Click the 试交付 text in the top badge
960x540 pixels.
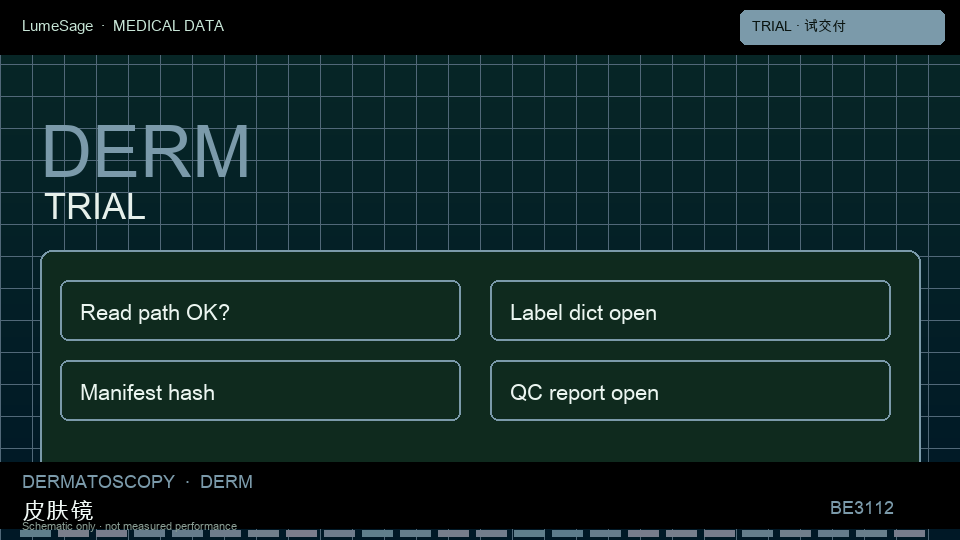tap(825, 26)
